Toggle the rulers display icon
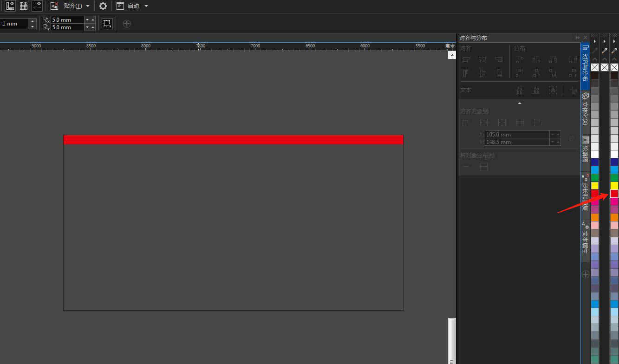 tap(10, 6)
